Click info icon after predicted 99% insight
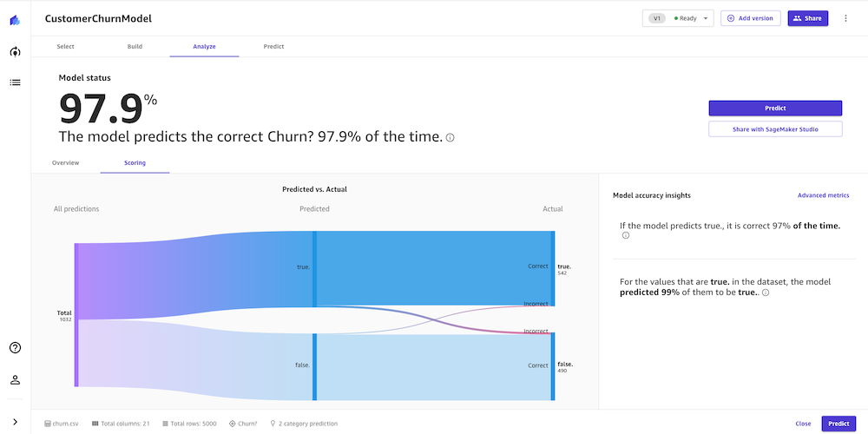 tap(766, 293)
